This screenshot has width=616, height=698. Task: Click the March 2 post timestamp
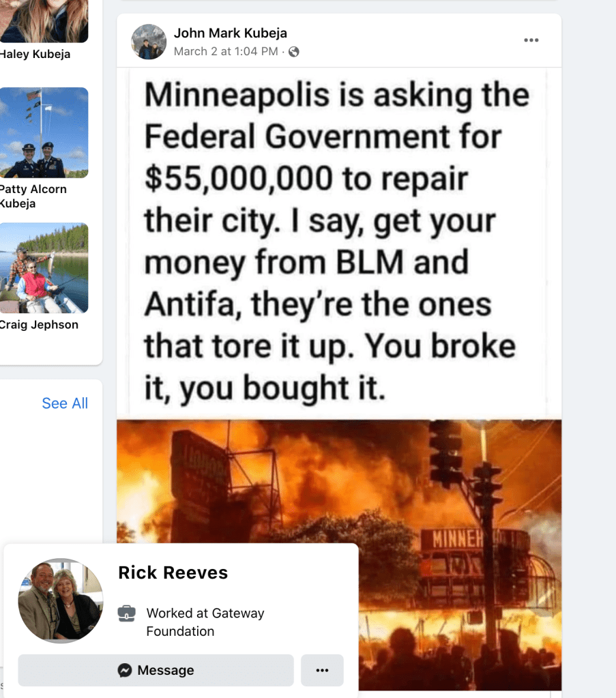pos(226,52)
